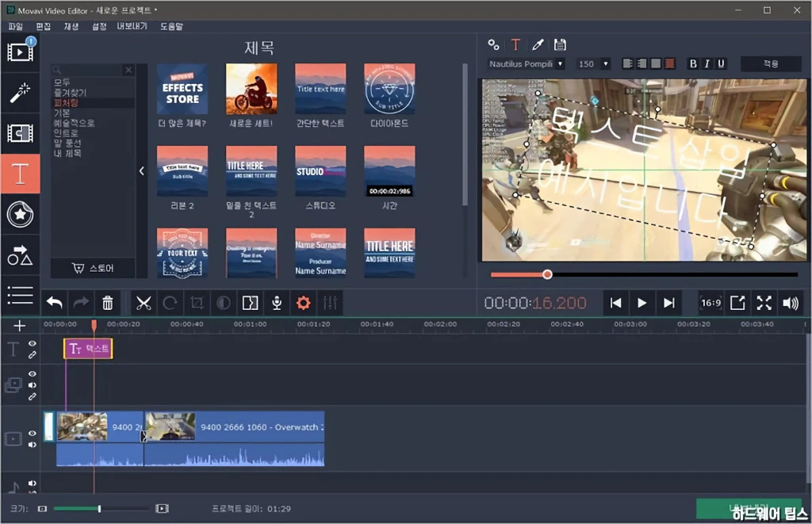
Task: Detach the preview window
Action: [x=737, y=303]
